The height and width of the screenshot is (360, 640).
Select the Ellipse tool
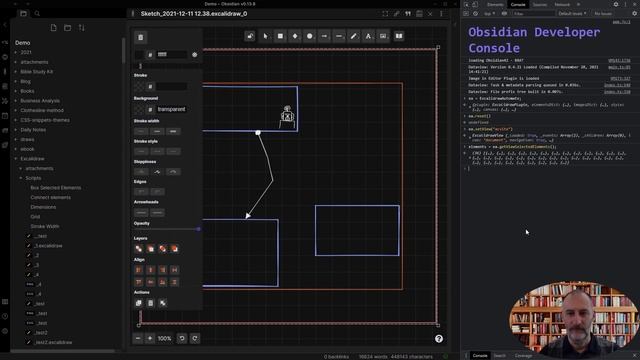(309, 36)
